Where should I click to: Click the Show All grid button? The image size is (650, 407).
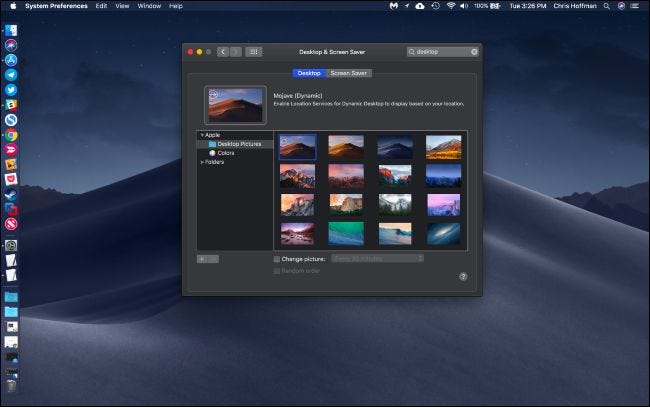254,51
